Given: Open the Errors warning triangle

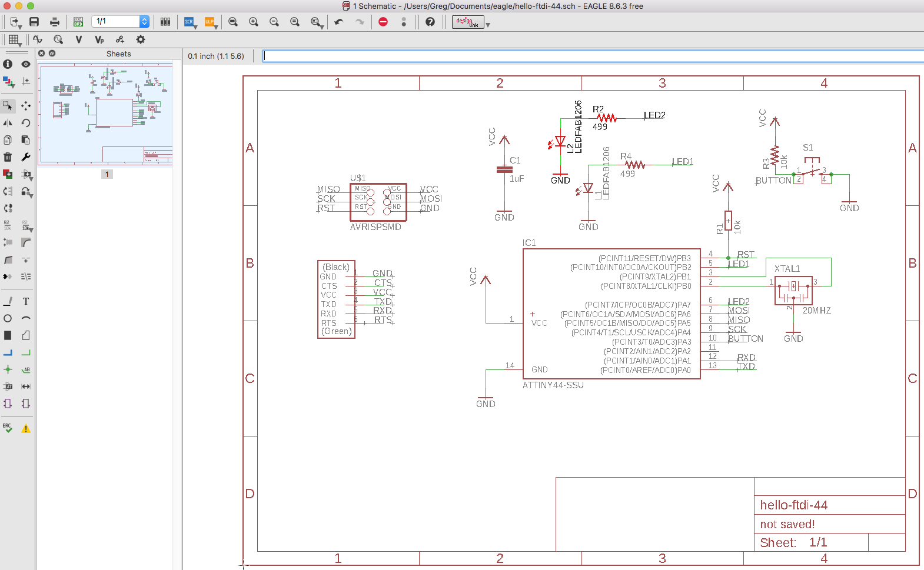Looking at the screenshot, I should pyautogui.click(x=25, y=428).
